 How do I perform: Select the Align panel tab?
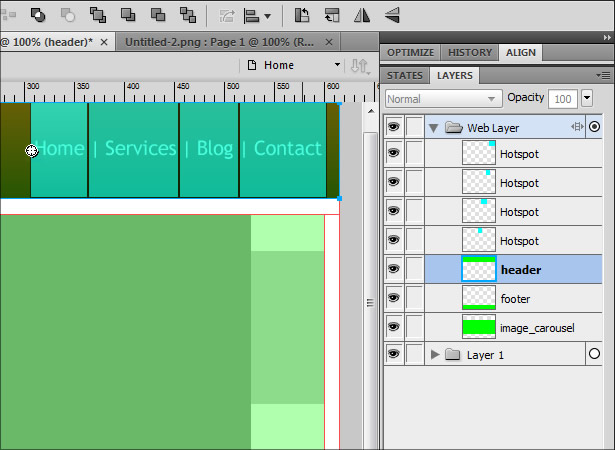tap(520, 53)
